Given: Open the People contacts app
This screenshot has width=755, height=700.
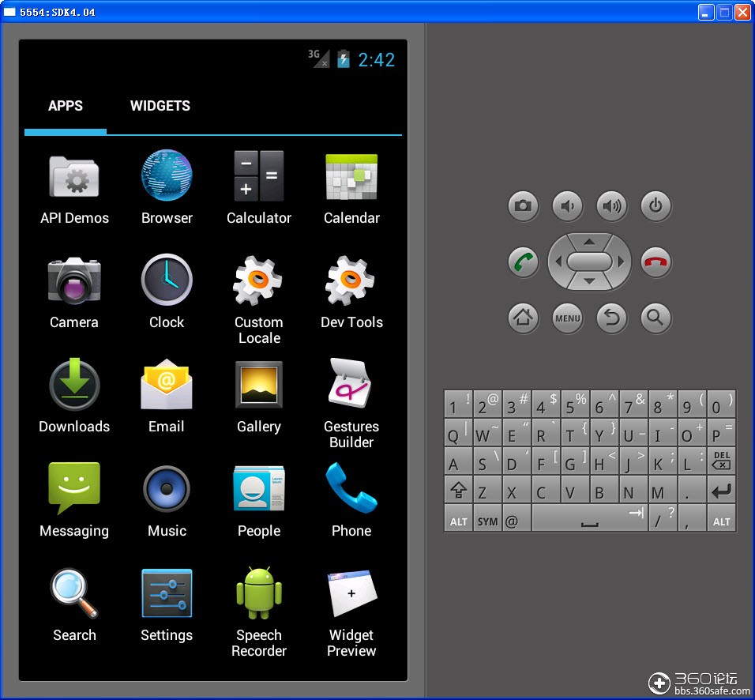Looking at the screenshot, I should coord(259,502).
